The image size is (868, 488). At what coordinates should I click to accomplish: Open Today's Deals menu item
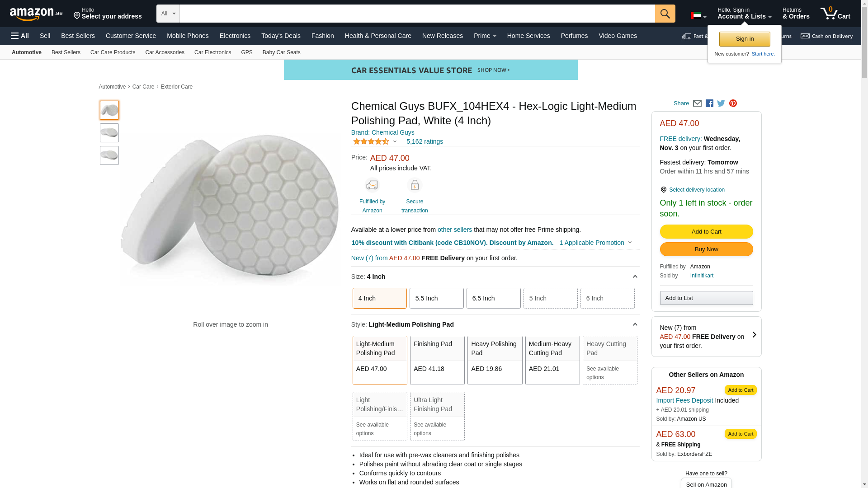[x=281, y=36]
